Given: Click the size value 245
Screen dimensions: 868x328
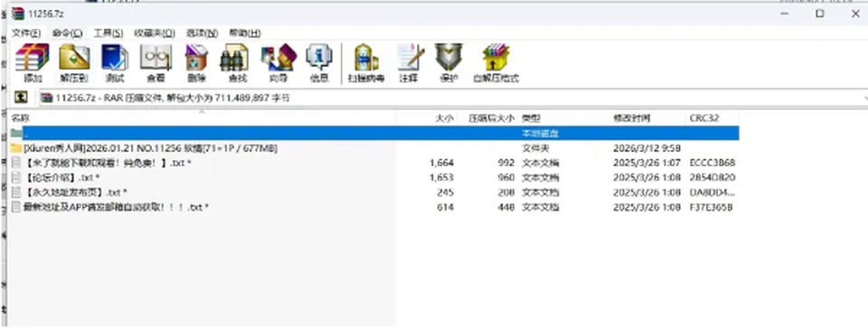Looking at the screenshot, I should coord(445,192).
